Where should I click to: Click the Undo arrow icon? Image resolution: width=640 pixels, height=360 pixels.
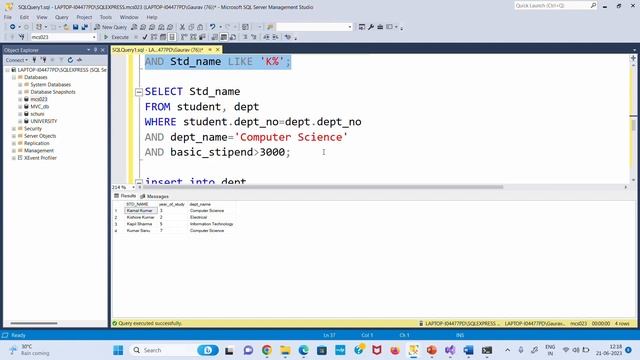[213, 27]
